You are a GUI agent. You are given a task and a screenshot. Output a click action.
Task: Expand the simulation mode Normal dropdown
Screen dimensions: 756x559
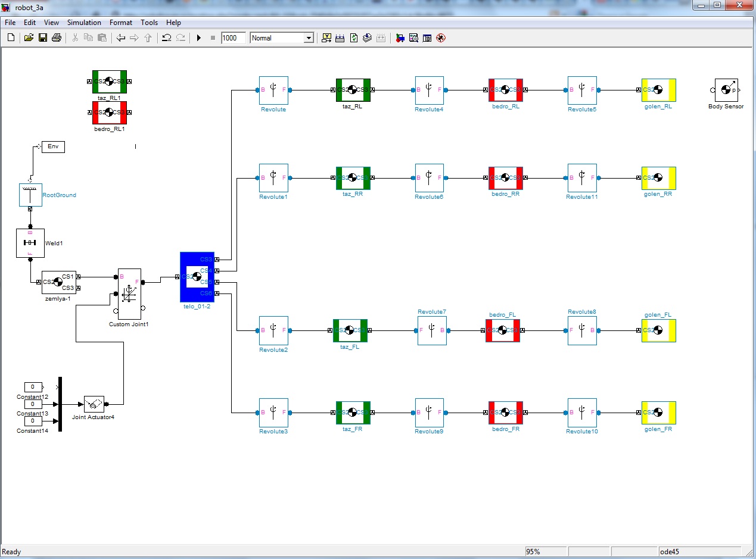pyautogui.click(x=308, y=38)
